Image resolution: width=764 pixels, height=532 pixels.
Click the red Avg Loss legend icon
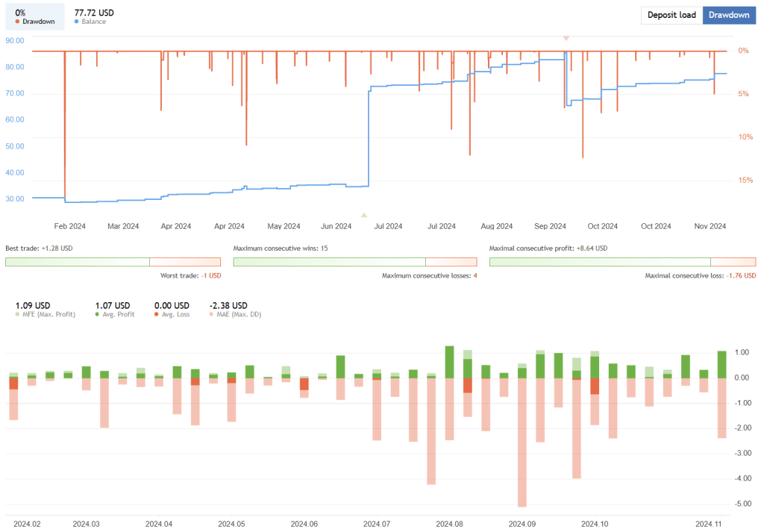[x=154, y=315]
